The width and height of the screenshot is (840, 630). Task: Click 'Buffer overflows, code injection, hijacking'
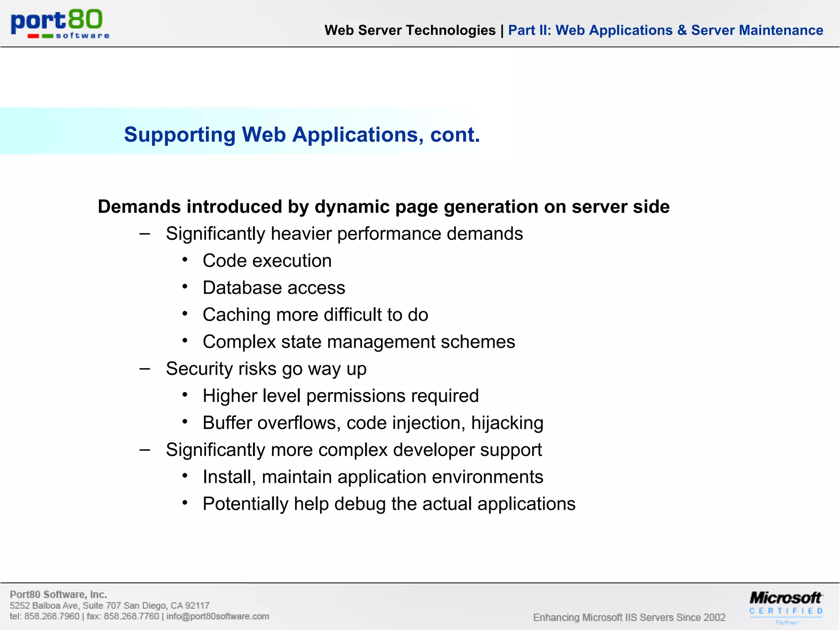coord(373,423)
